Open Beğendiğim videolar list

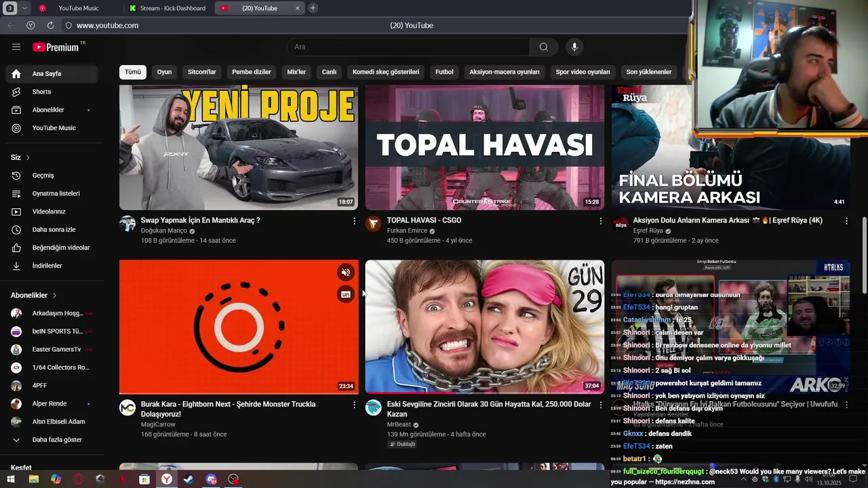point(52,247)
